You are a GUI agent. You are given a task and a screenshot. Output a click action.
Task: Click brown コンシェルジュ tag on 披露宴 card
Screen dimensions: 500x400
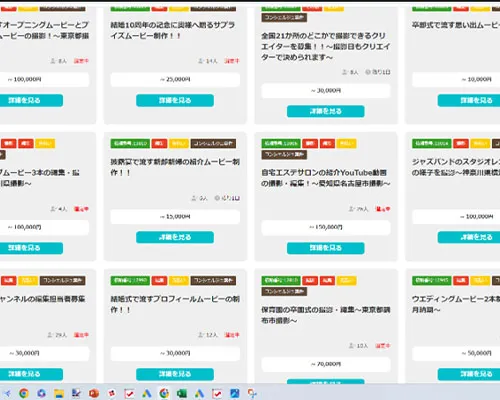213,144
